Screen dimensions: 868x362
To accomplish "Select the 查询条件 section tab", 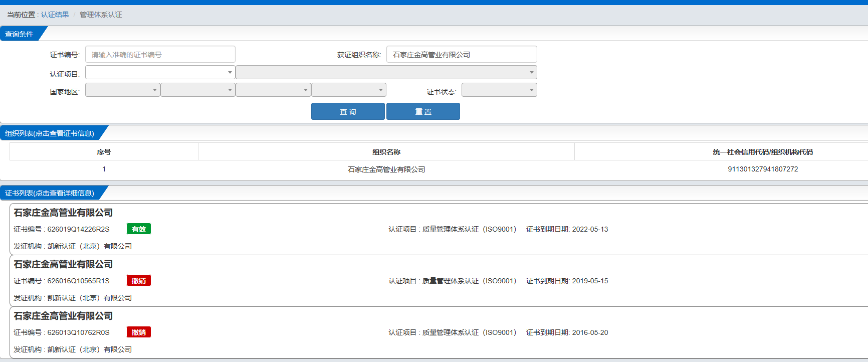I will tap(20, 34).
